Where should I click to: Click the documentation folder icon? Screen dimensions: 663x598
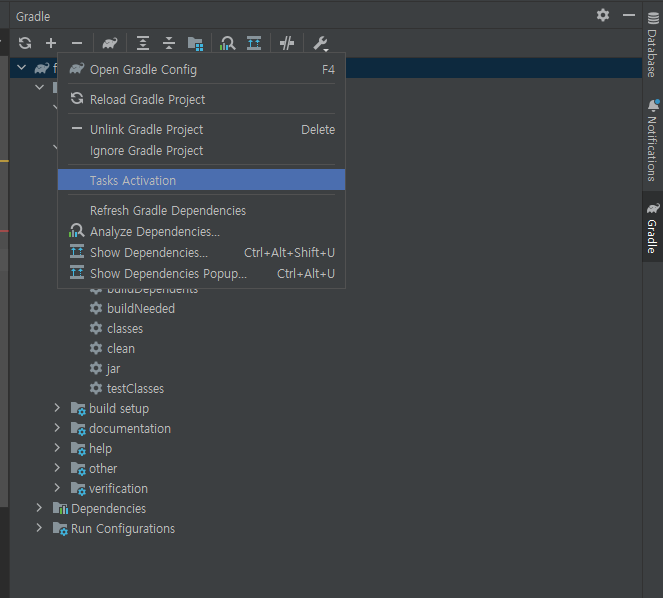(78, 429)
